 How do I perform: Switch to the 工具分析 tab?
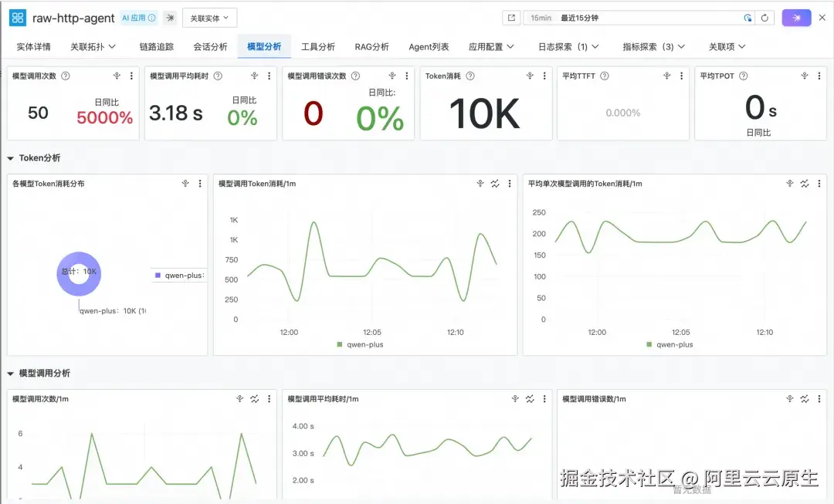(x=318, y=47)
